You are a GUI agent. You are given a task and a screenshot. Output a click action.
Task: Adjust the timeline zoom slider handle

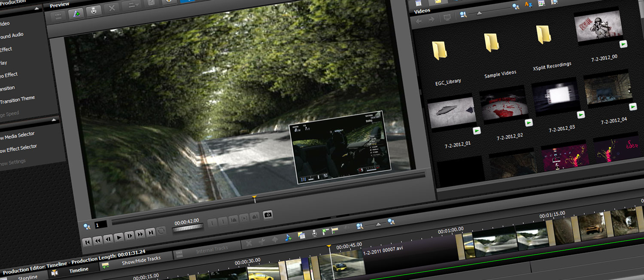[x=378, y=224]
